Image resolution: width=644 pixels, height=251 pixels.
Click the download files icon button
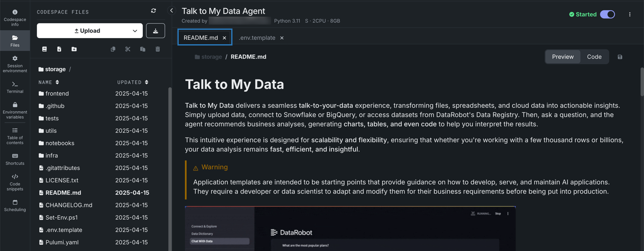point(156,31)
